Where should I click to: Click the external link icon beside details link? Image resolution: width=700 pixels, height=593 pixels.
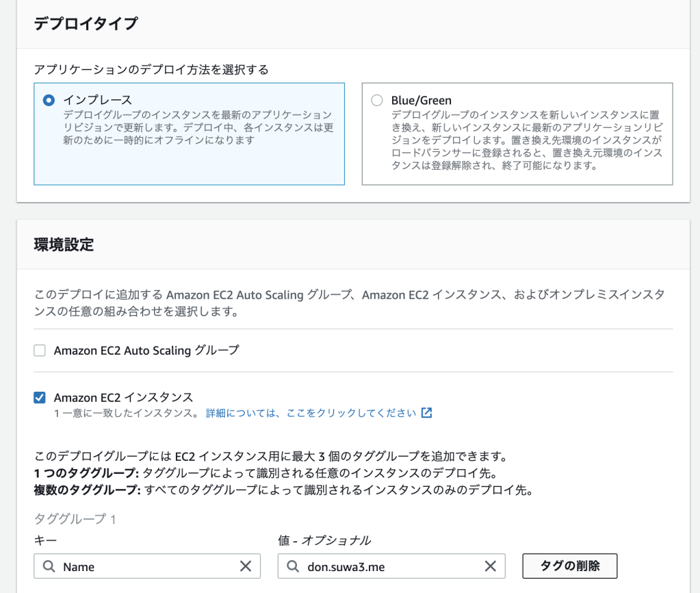[426, 413]
